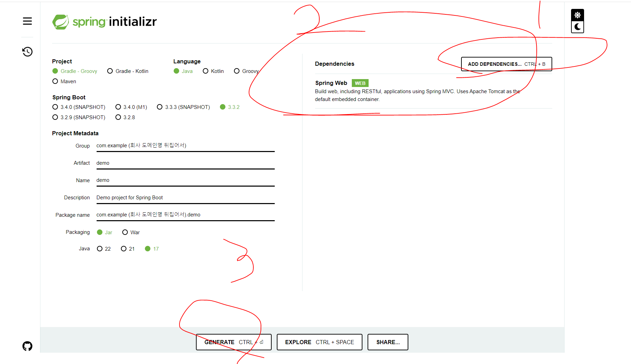
Task: Open the hamburger menu
Action: (x=27, y=21)
